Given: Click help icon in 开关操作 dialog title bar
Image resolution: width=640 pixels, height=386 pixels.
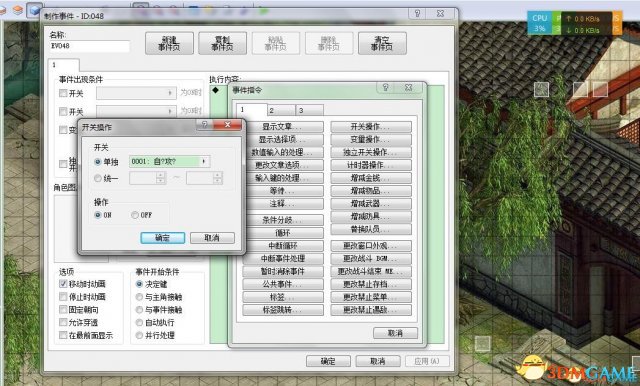Looking at the screenshot, I should 205,125.
